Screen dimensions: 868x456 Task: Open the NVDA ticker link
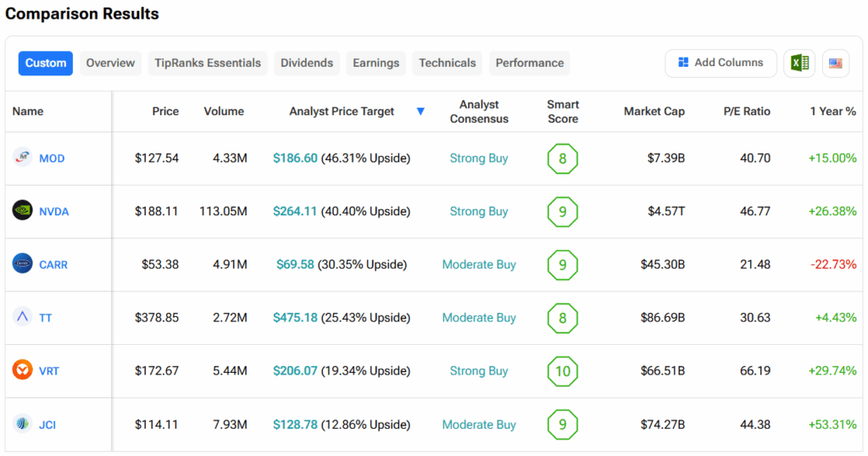point(53,212)
